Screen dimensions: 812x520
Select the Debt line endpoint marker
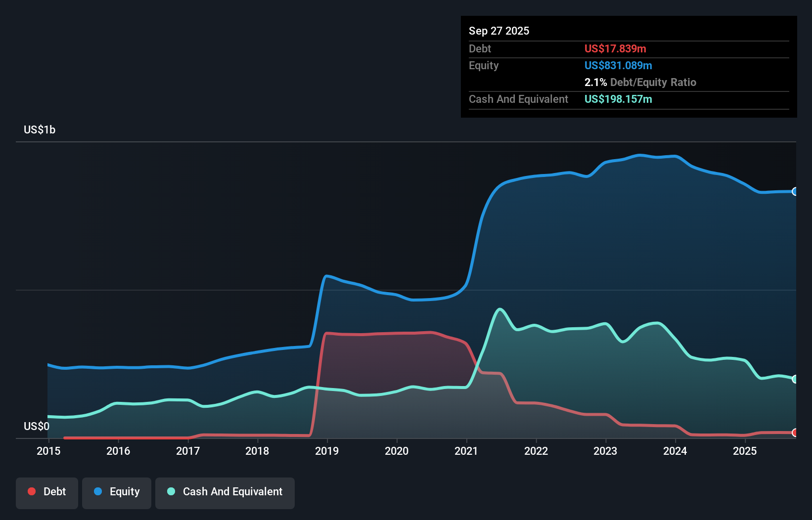pos(795,432)
